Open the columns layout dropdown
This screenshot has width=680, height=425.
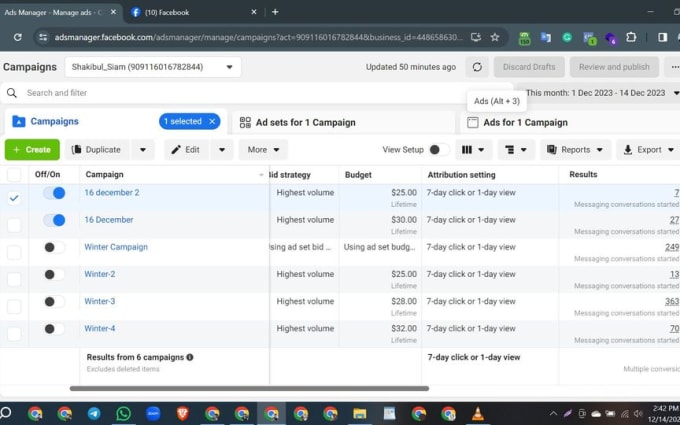click(x=473, y=150)
